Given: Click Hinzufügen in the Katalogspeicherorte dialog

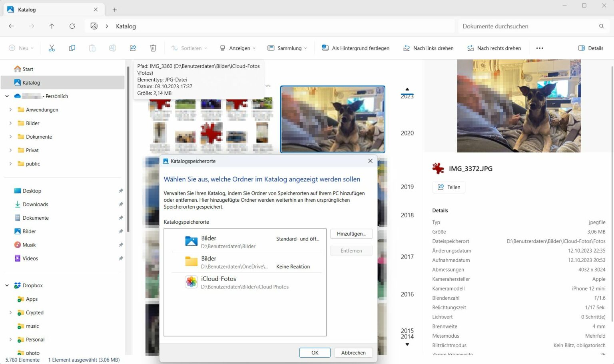Looking at the screenshot, I should pyautogui.click(x=351, y=234).
